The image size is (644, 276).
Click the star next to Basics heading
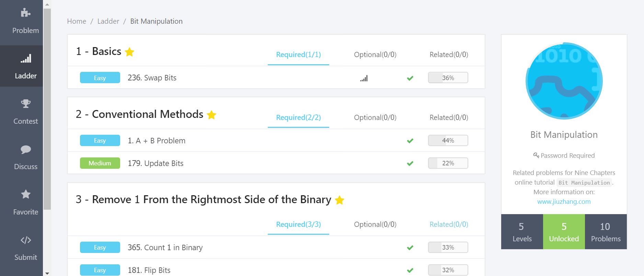coord(129,52)
